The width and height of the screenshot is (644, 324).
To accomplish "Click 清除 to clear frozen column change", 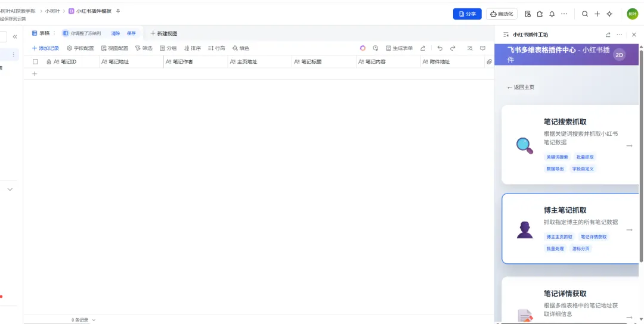I will 116,33.
